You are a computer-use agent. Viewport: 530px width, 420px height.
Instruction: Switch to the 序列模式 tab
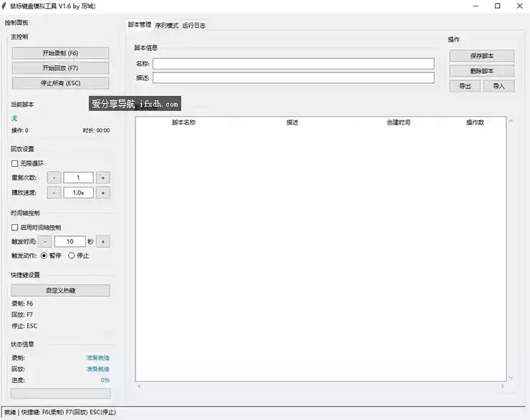pyautogui.click(x=167, y=25)
